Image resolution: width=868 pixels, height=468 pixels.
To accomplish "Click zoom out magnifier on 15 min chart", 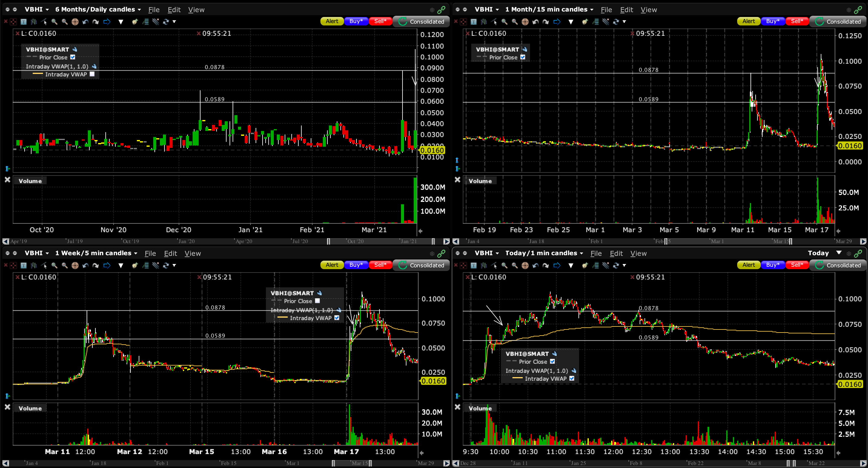I will tap(515, 22).
